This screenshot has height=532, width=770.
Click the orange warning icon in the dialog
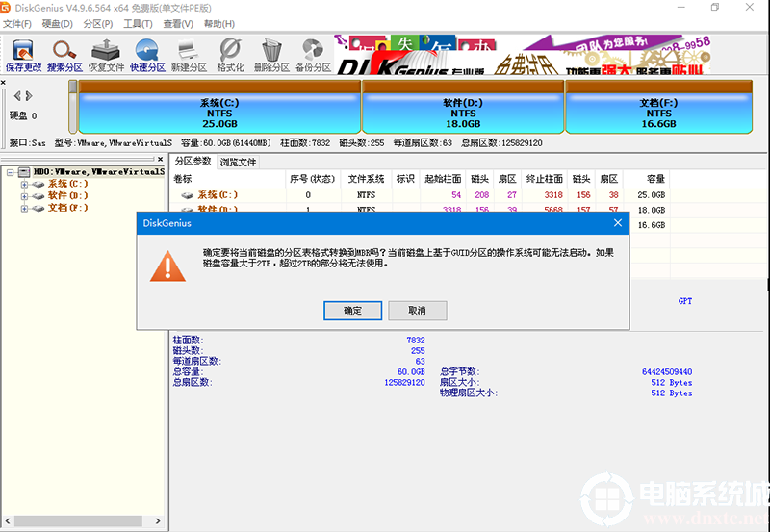(x=167, y=266)
